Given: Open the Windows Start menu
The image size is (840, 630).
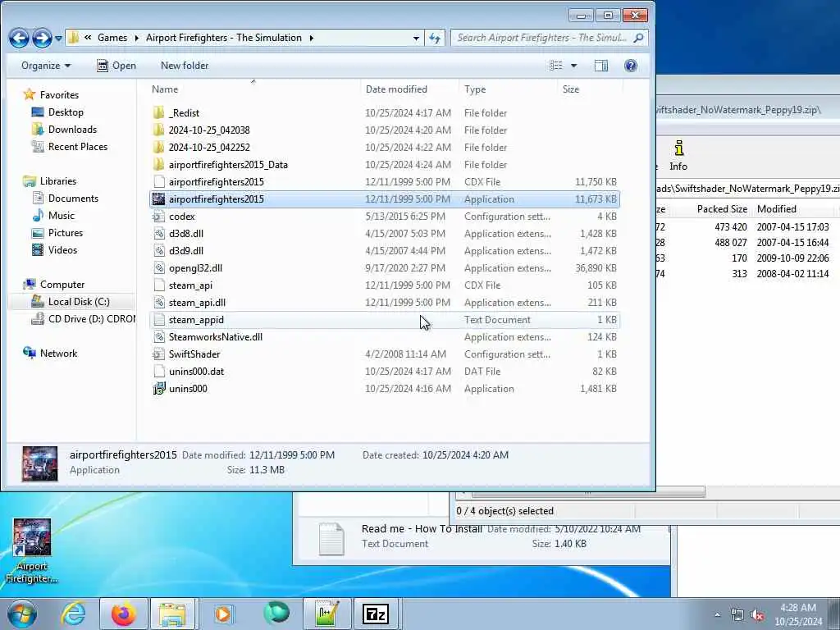Looking at the screenshot, I should point(21,614).
